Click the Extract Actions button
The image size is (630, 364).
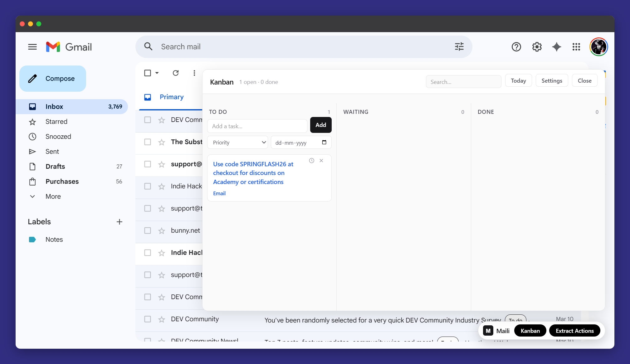(x=575, y=331)
